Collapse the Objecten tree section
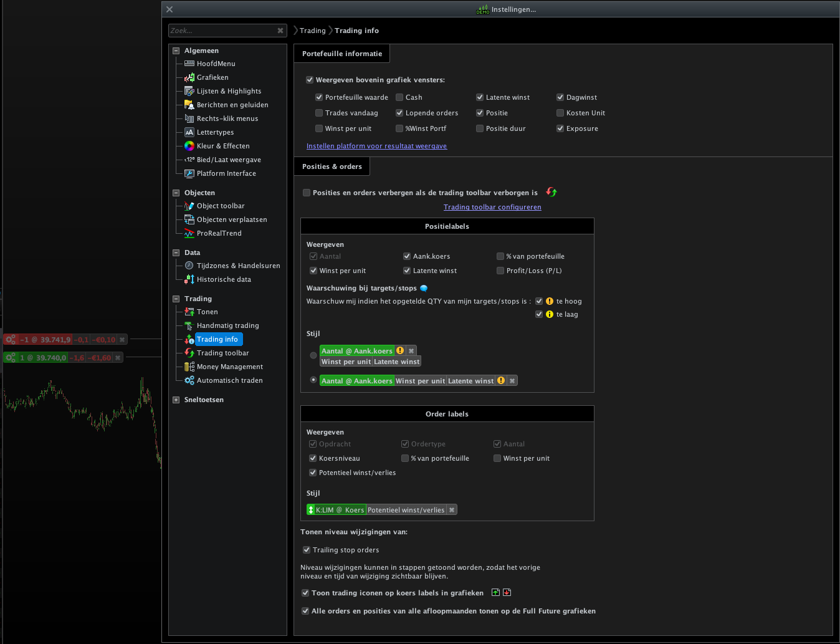Viewport: 840px width, 644px height. tap(176, 193)
